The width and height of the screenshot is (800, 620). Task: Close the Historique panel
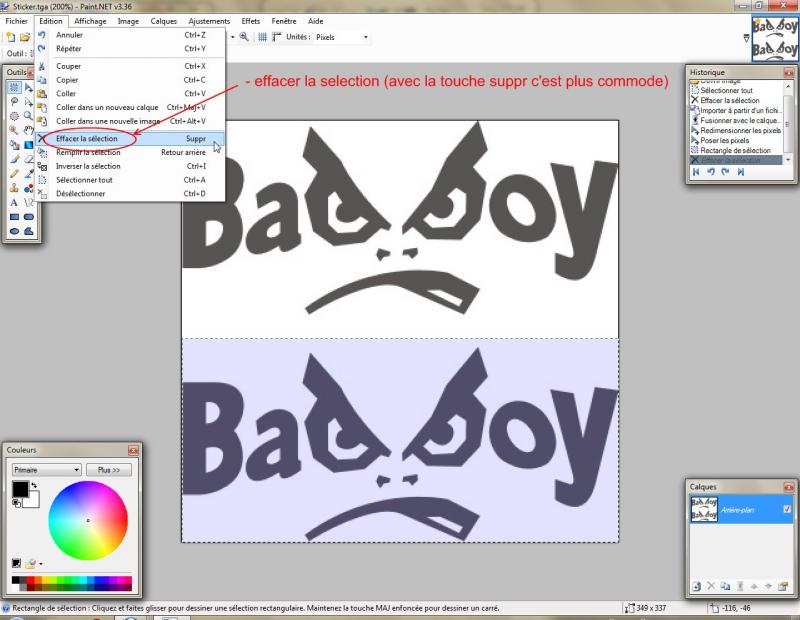(788, 72)
